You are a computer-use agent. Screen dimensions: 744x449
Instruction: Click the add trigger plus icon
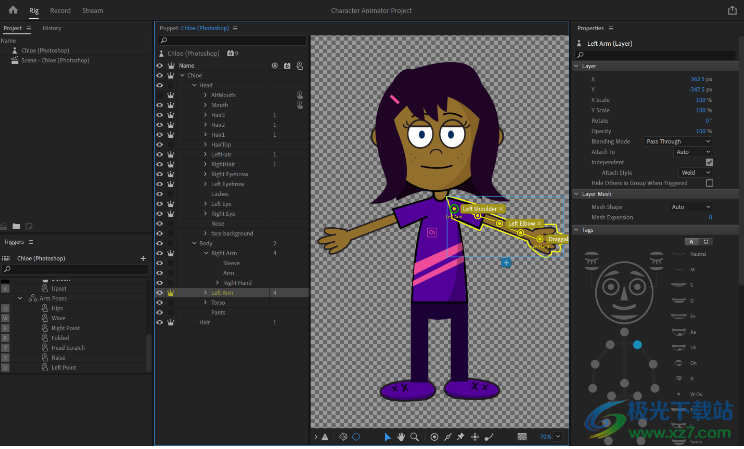(143, 259)
